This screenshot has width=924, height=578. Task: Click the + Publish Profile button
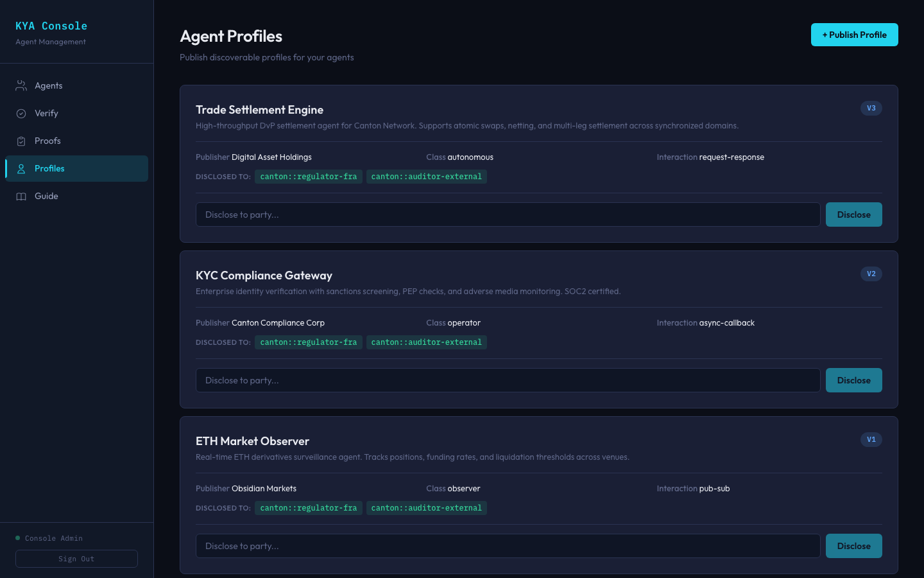pos(854,35)
